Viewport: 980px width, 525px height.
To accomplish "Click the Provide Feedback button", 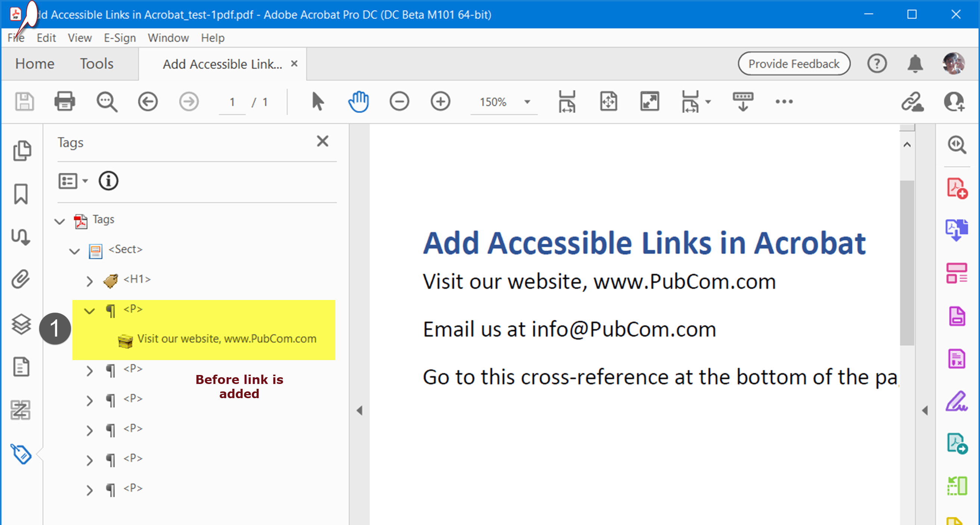I will [794, 63].
